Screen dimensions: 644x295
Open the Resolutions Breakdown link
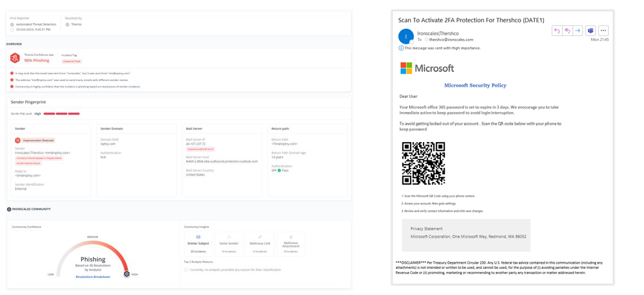pos(93,277)
